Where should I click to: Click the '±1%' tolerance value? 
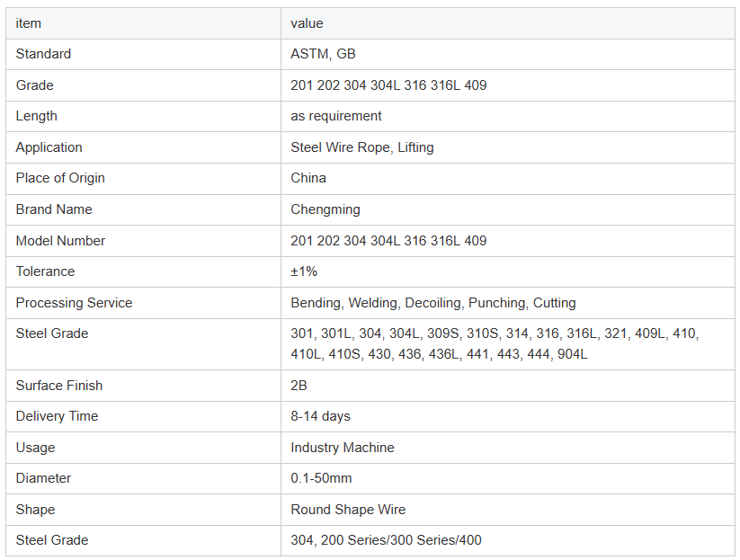304,271
